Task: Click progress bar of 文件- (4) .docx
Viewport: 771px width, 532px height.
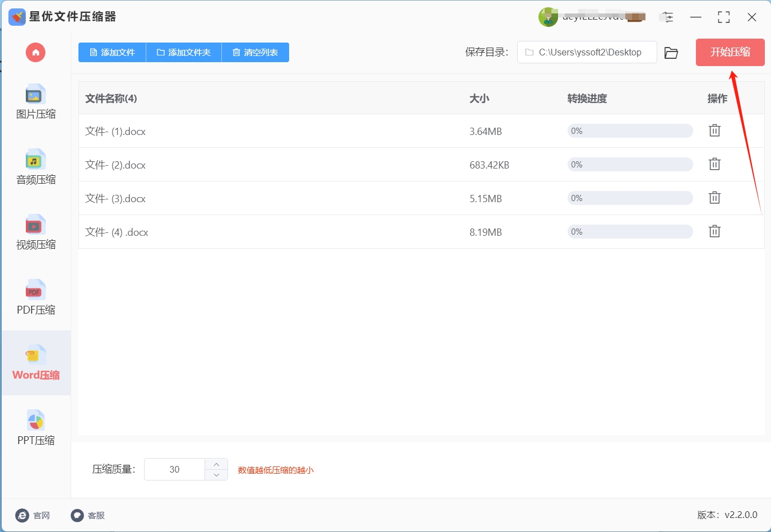Action: 630,232
